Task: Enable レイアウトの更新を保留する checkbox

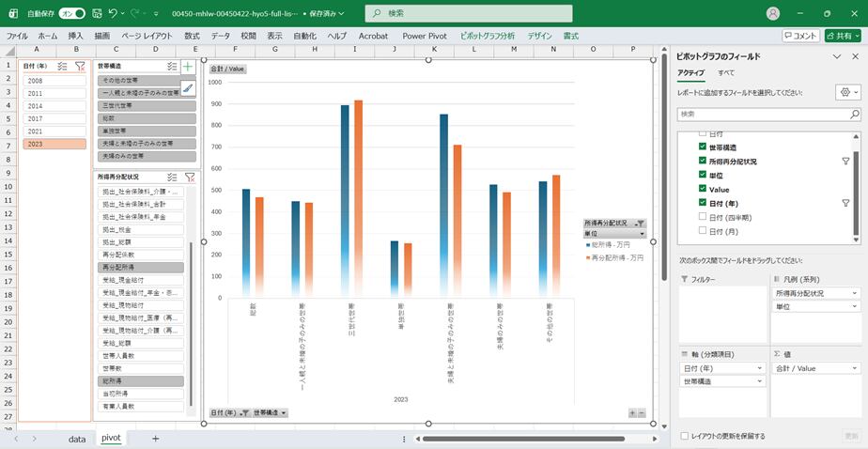Action: tap(684, 436)
